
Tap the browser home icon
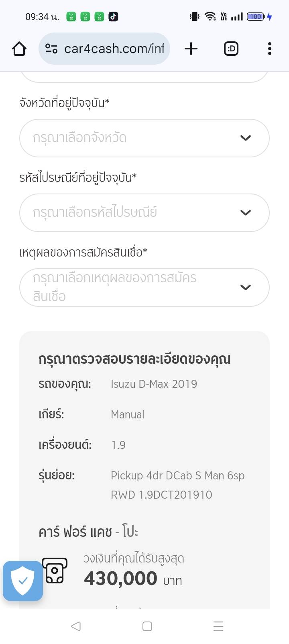[x=19, y=49]
